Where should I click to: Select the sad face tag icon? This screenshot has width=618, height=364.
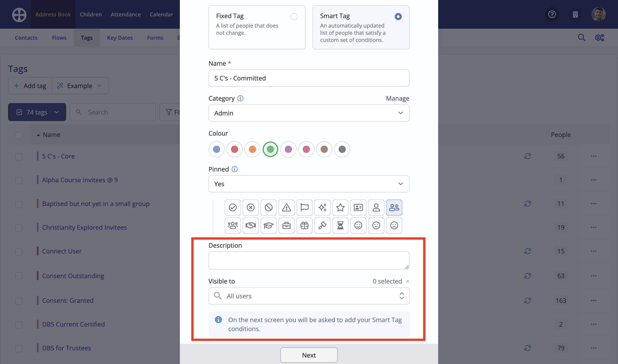(x=394, y=225)
